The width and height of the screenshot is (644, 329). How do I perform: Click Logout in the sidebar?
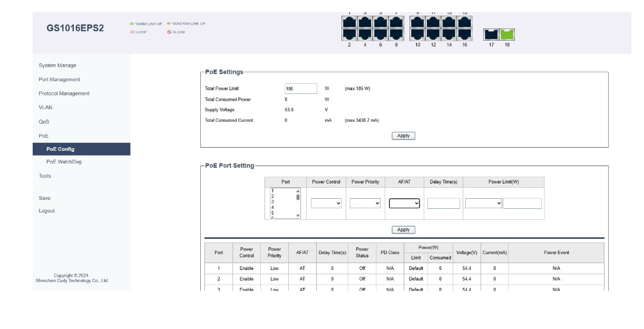coord(46,211)
